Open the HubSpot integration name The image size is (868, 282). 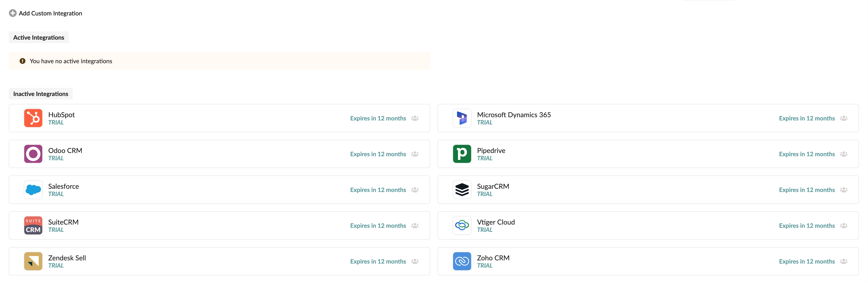pos(61,115)
